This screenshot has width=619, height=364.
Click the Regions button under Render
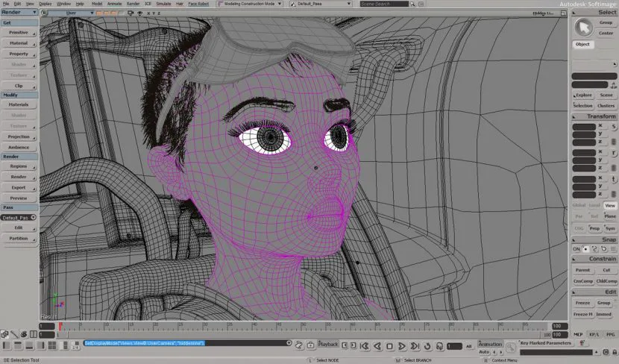tap(19, 166)
